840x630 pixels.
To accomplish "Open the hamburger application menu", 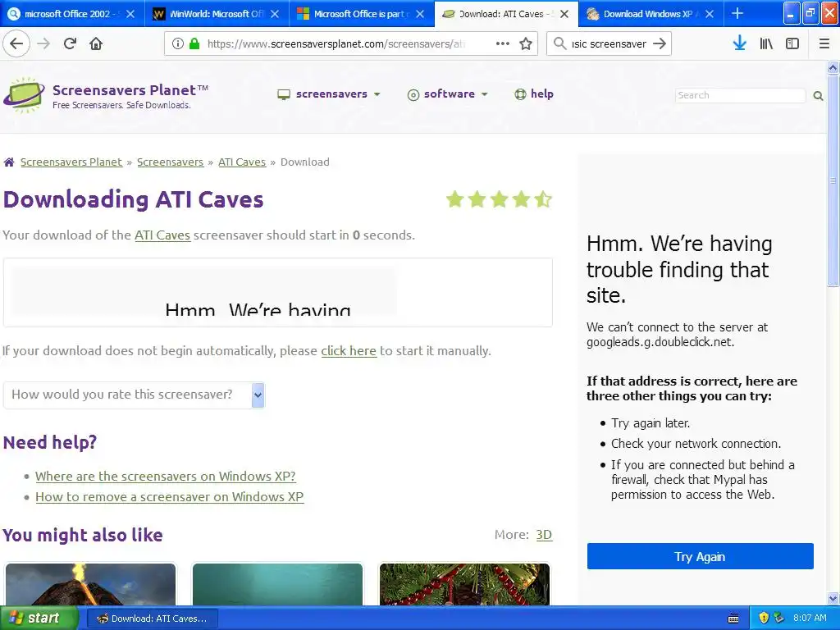I will [x=824, y=43].
